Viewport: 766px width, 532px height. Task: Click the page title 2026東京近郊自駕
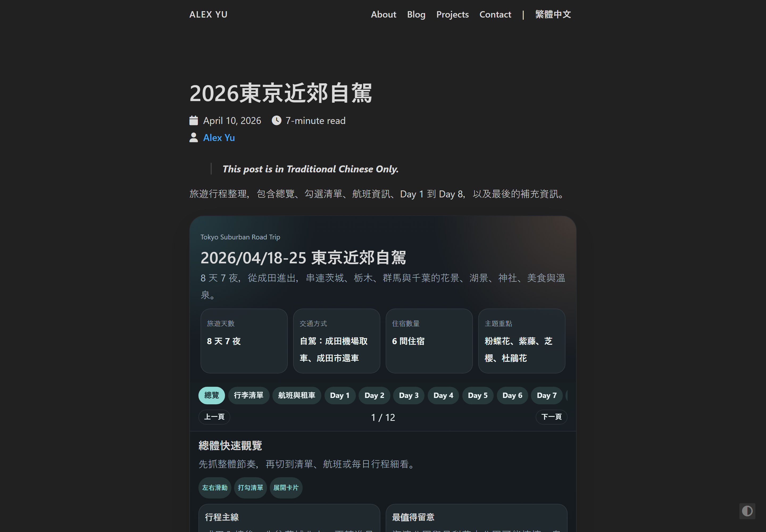[x=281, y=93]
